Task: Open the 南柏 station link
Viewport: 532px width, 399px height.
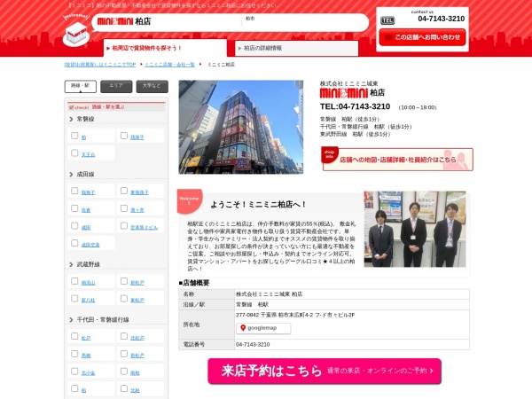Action: (x=135, y=373)
